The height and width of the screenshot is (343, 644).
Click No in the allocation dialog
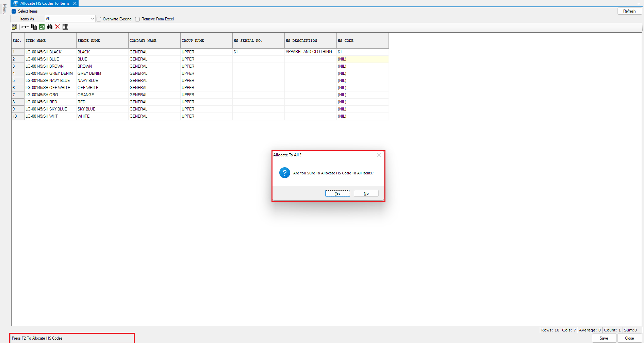pyautogui.click(x=366, y=193)
